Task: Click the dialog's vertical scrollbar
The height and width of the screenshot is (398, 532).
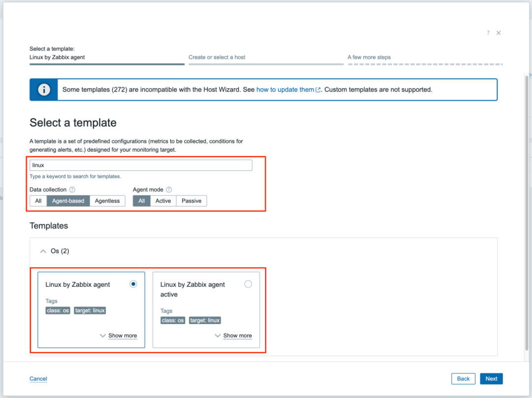Action: coord(527,212)
